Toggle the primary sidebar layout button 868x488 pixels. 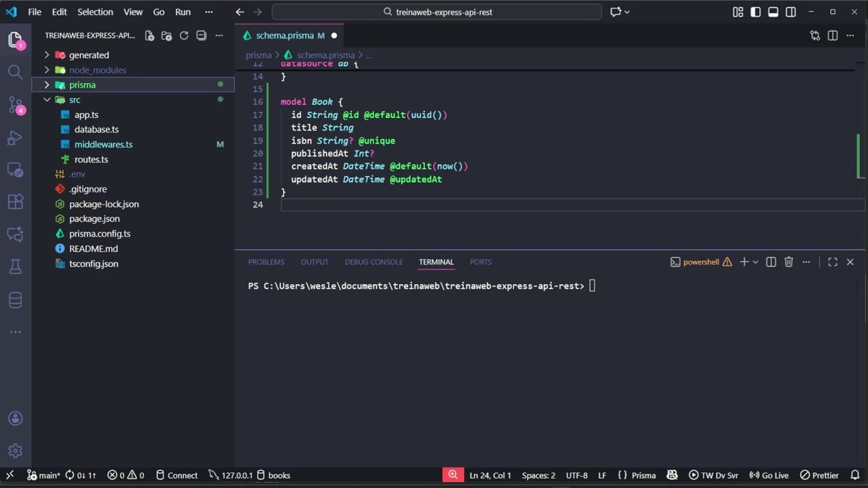pos(755,12)
